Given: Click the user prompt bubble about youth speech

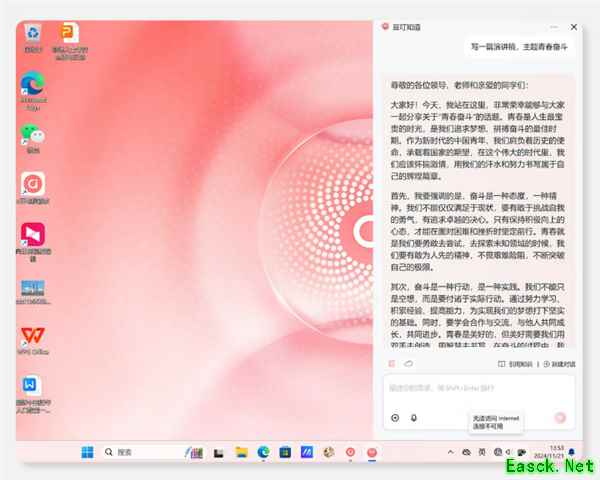Looking at the screenshot, I should 520,46.
